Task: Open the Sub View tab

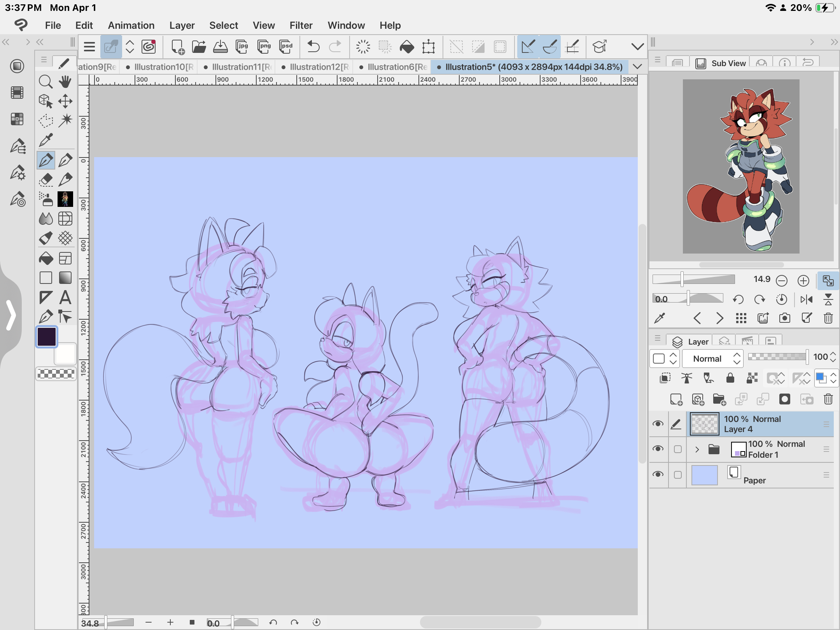Action: tap(721, 63)
